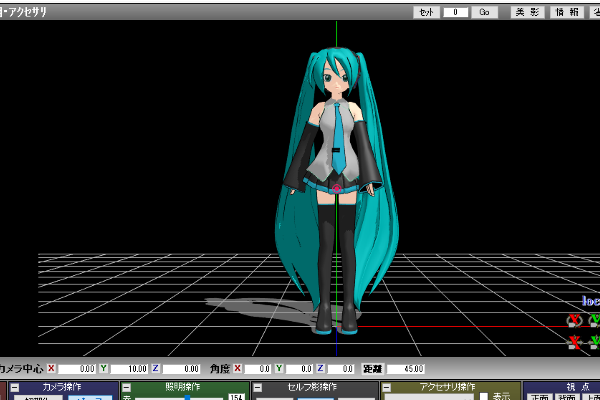Click the green Y label next to カメラ中心
The height and width of the screenshot is (400, 600).
[103, 368]
